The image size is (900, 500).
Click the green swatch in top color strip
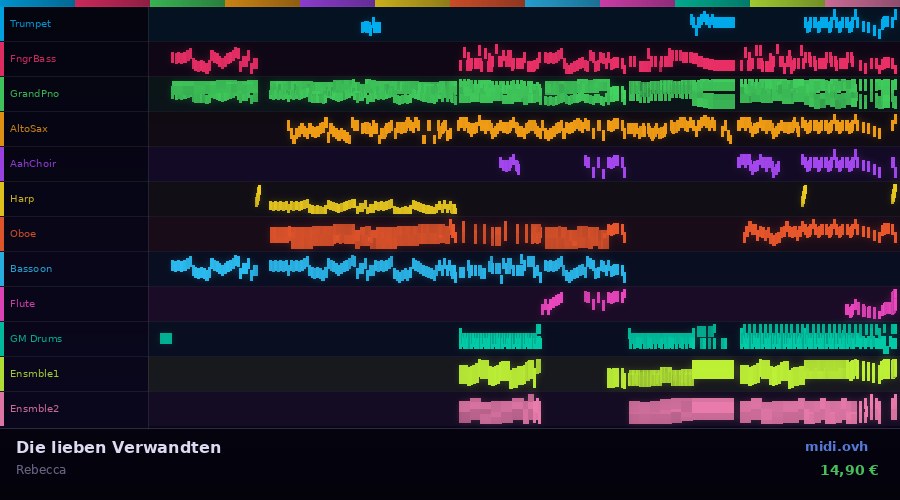pos(187,3)
